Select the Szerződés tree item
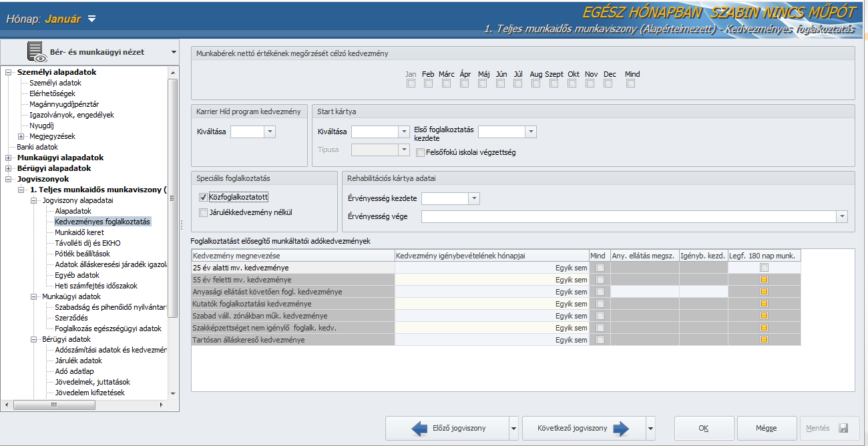868x446 pixels. [x=71, y=318]
